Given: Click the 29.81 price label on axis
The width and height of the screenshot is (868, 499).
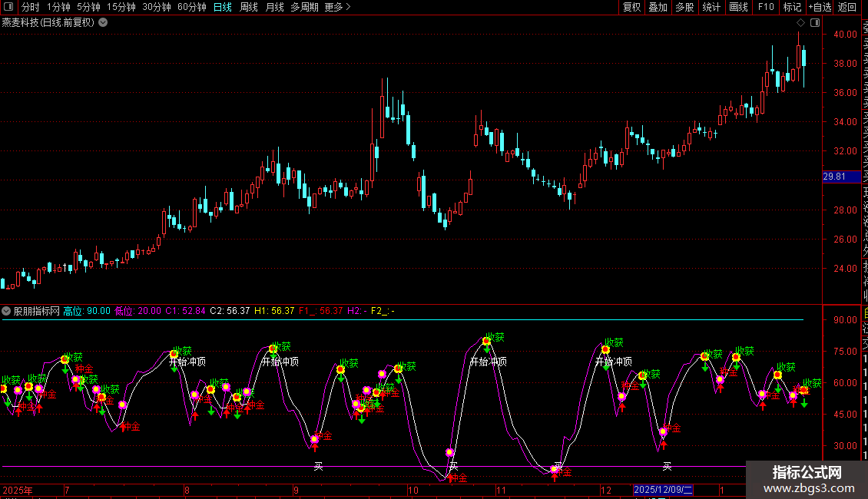Looking at the screenshot, I should [x=835, y=177].
